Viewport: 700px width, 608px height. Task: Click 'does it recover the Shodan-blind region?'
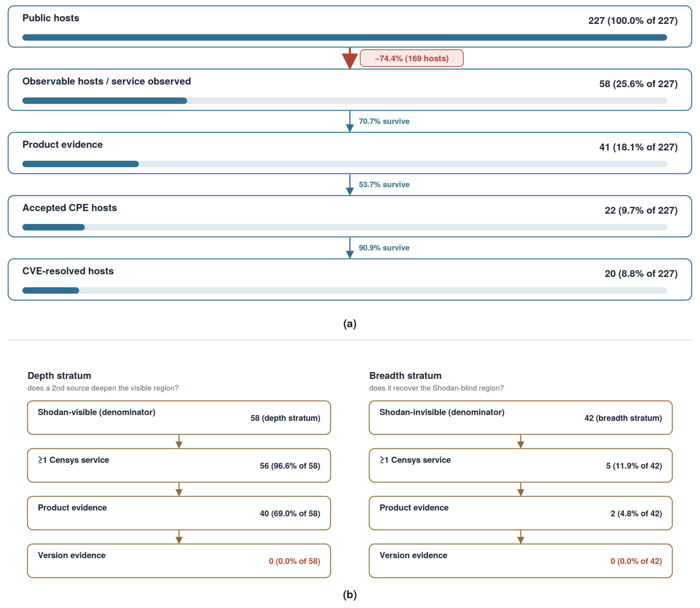436,388
